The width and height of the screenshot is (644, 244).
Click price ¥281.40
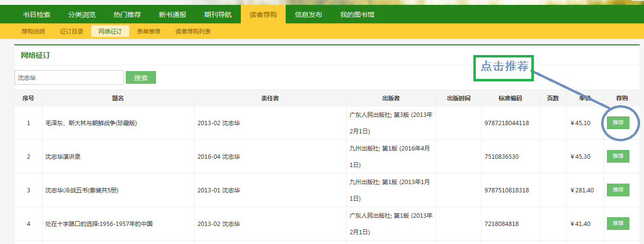tap(582, 190)
